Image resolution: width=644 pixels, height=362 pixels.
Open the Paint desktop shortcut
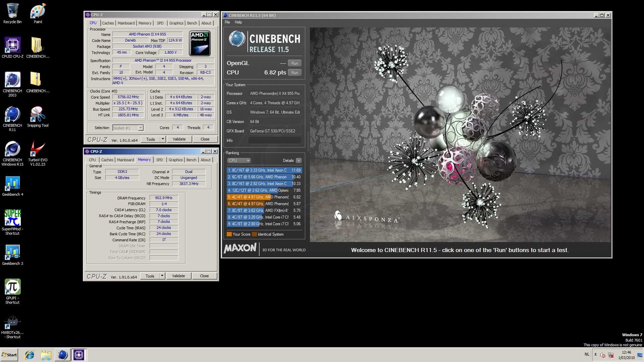(x=38, y=13)
